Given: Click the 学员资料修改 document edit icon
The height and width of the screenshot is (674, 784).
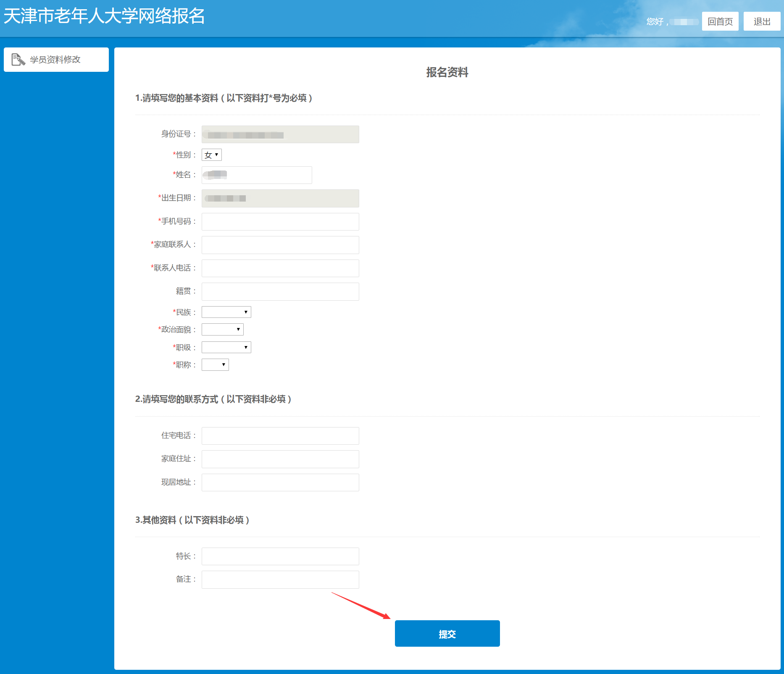Looking at the screenshot, I should point(18,60).
